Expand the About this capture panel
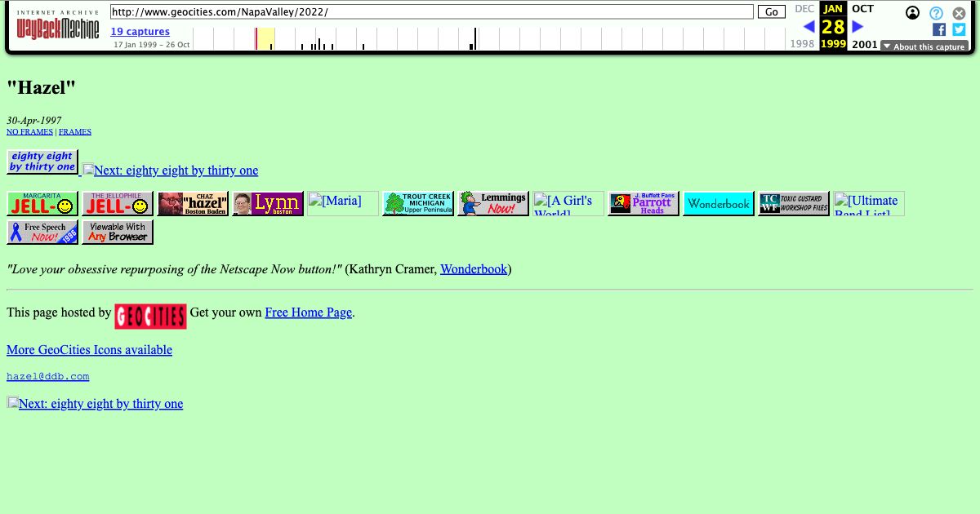Viewport: 980px width, 514px height. (924, 47)
